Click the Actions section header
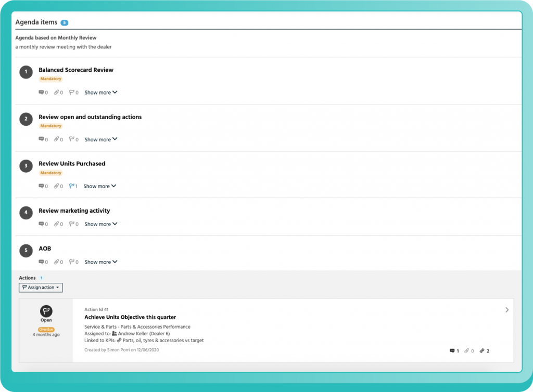Screen dimensions: 533x392 click(x=27, y=278)
